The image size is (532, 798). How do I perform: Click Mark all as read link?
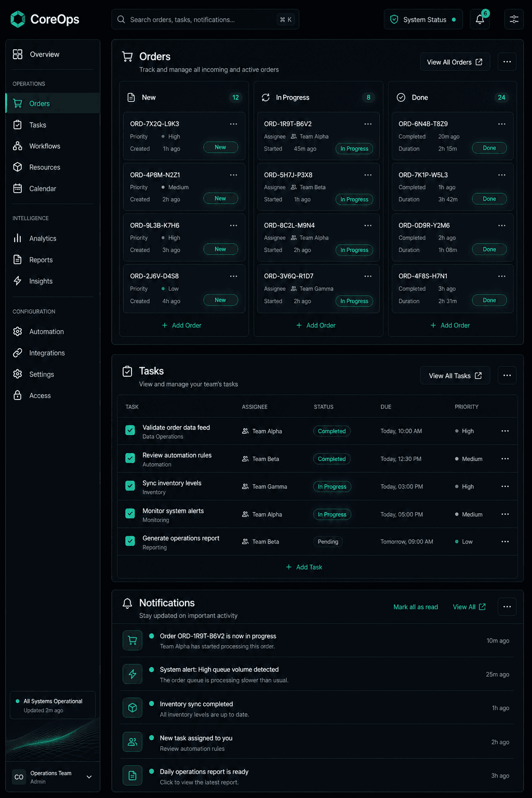point(416,607)
